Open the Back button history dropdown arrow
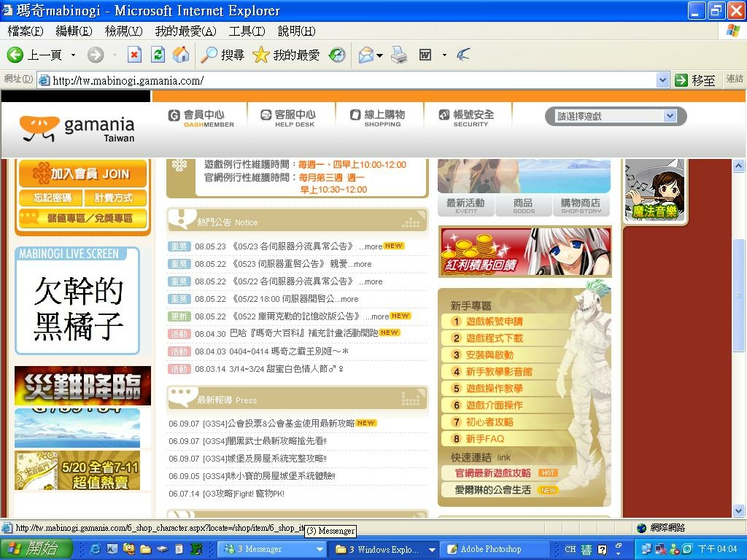This screenshot has width=747, height=560. [x=73, y=55]
